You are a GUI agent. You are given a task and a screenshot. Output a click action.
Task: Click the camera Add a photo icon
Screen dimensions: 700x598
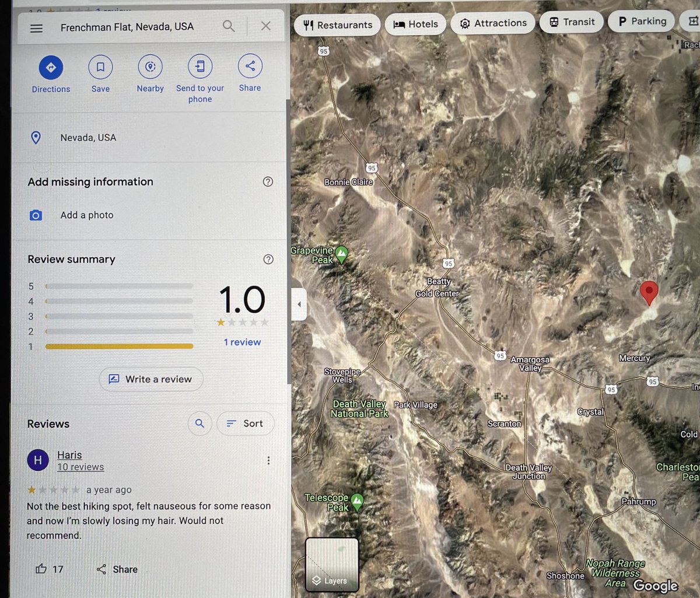point(36,215)
